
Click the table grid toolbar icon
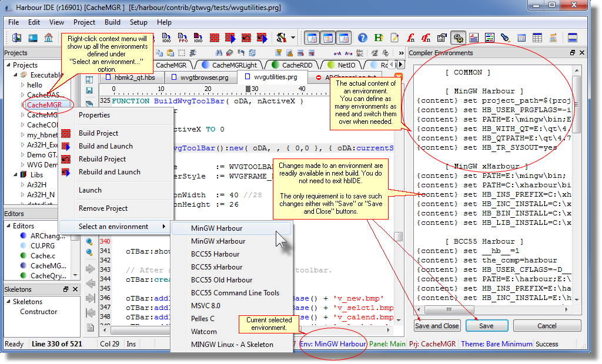click(537, 36)
